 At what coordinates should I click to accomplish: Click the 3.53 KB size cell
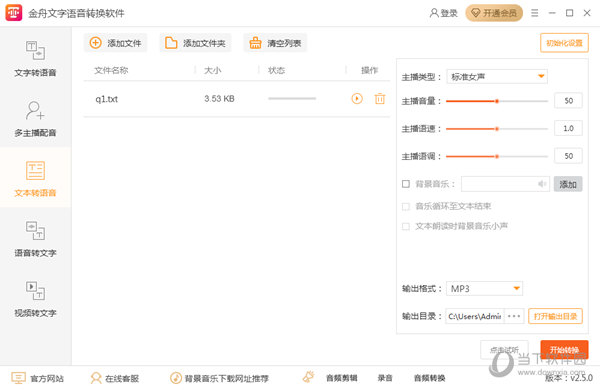(x=219, y=99)
